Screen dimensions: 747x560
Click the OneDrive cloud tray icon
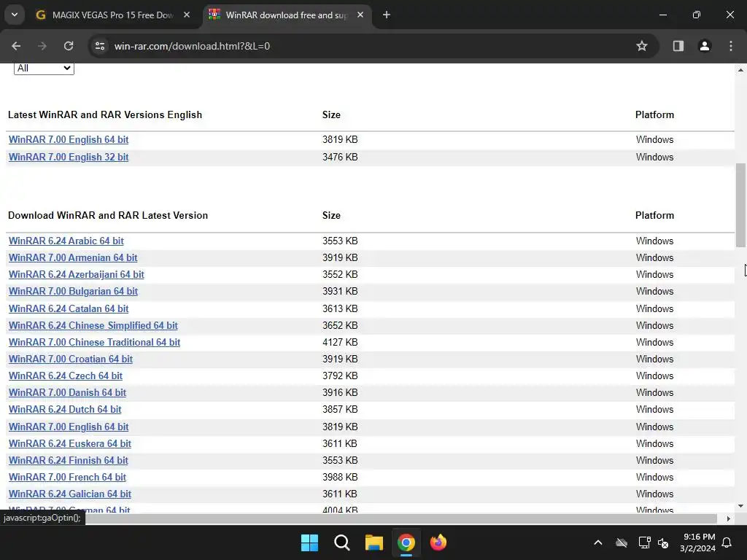[x=622, y=542]
